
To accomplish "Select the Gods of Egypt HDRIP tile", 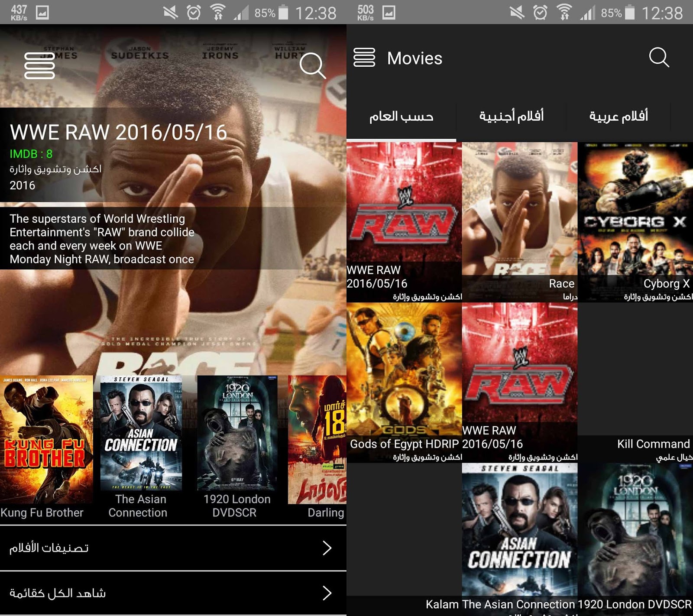I will [404, 383].
